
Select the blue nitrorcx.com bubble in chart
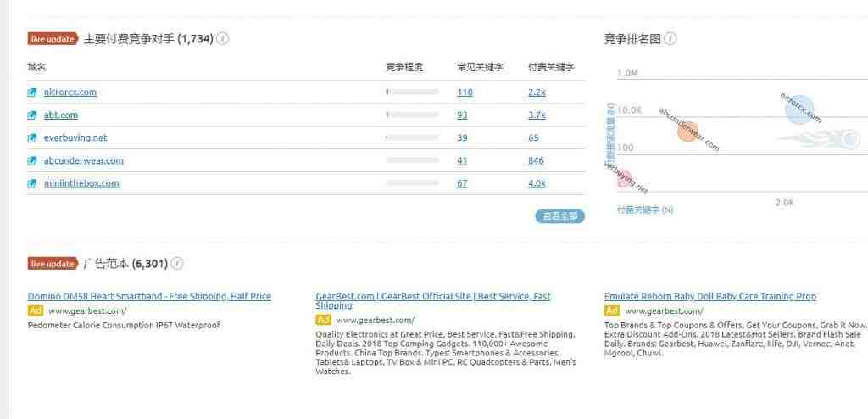tap(799, 109)
